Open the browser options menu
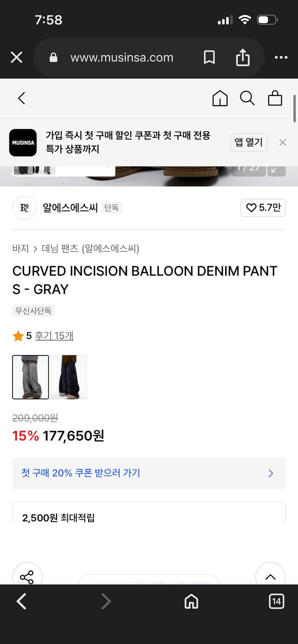Image resolution: width=298 pixels, height=644 pixels. click(x=281, y=57)
